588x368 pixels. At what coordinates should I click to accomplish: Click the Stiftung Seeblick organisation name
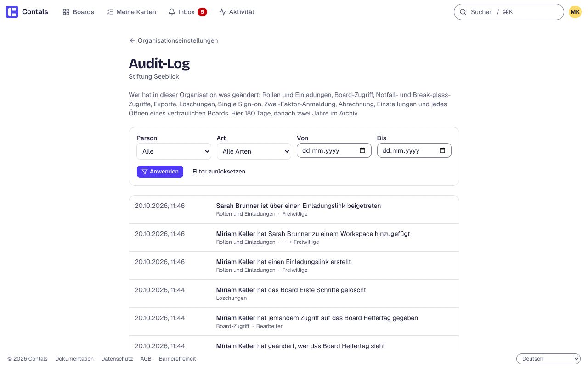click(x=154, y=76)
